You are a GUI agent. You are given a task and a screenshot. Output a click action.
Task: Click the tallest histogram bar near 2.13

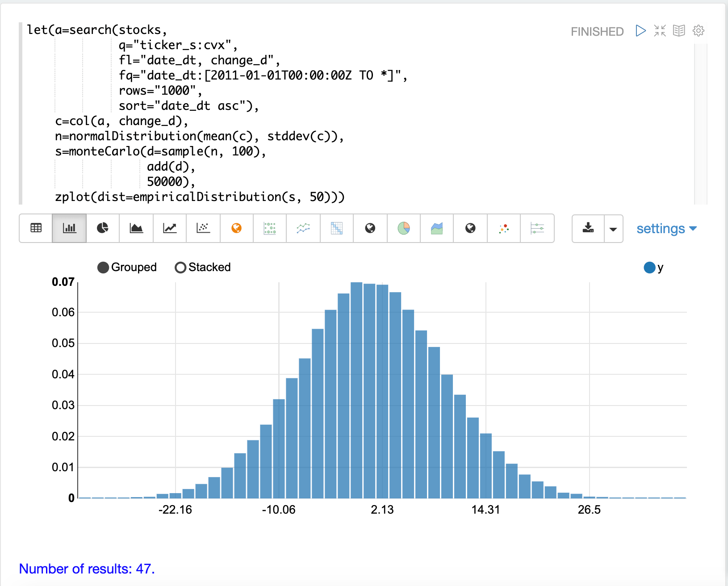[x=357, y=393]
